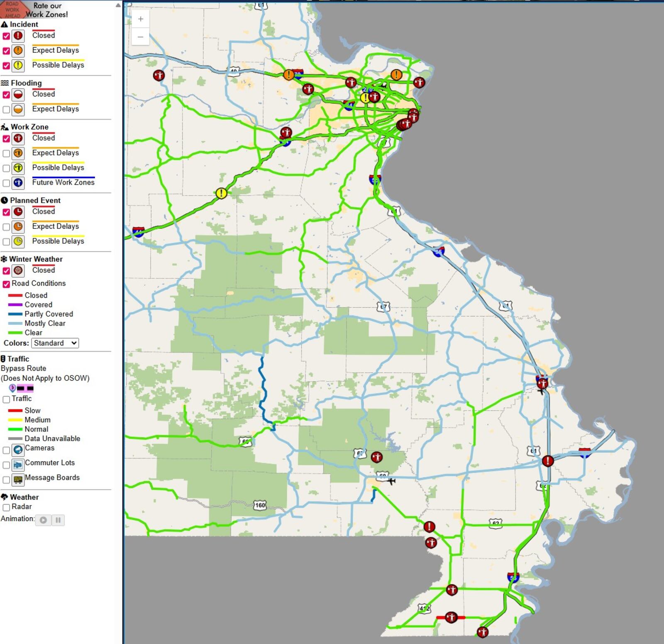The image size is (664, 644).
Task: Enable Work Zone Possible Delays checkbox
Action: (x=6, y=168)
